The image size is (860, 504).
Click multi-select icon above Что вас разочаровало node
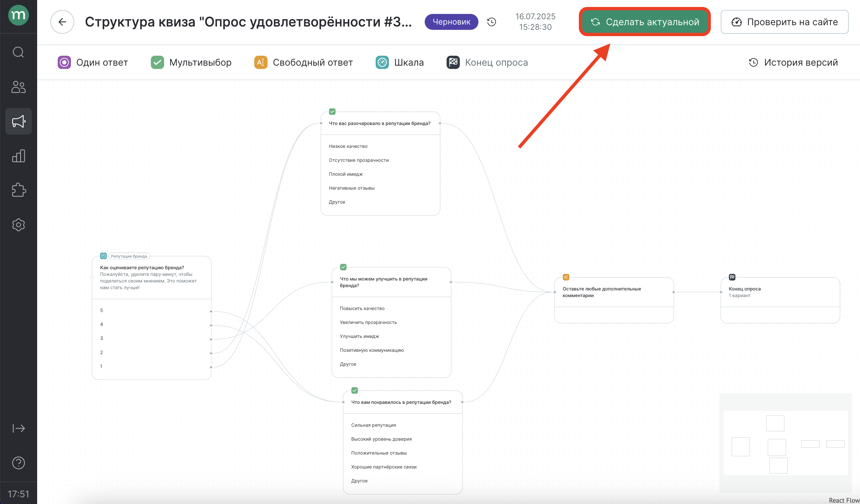[x=333, y=111]
